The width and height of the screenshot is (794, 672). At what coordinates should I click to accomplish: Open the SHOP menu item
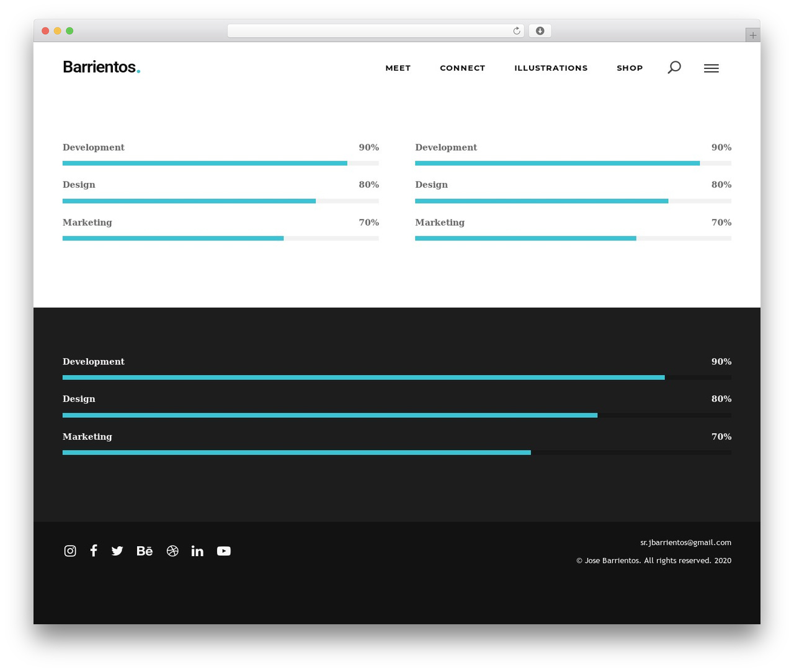click(630, 68)
